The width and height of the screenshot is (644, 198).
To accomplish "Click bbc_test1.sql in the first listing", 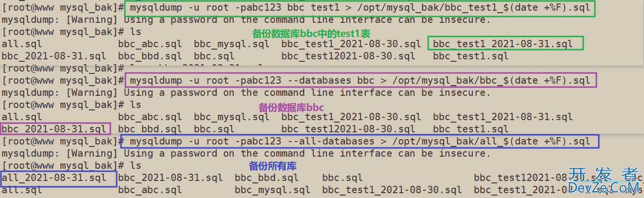I will [x=471, y=56].
